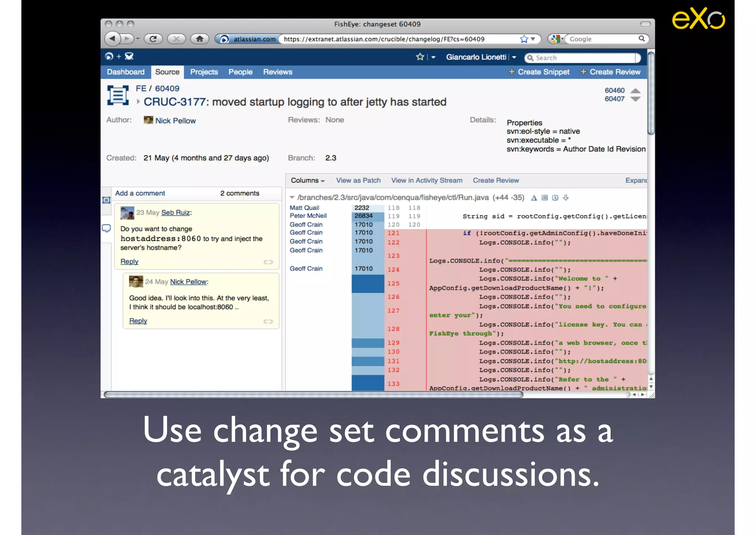
Task: Reload the page with refresh button
Action: pyautogui.click(x=153, y=39)
